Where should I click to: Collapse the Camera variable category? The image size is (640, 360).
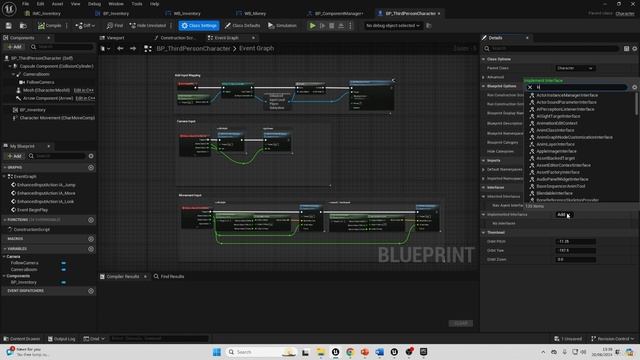[x=4, y=257]
